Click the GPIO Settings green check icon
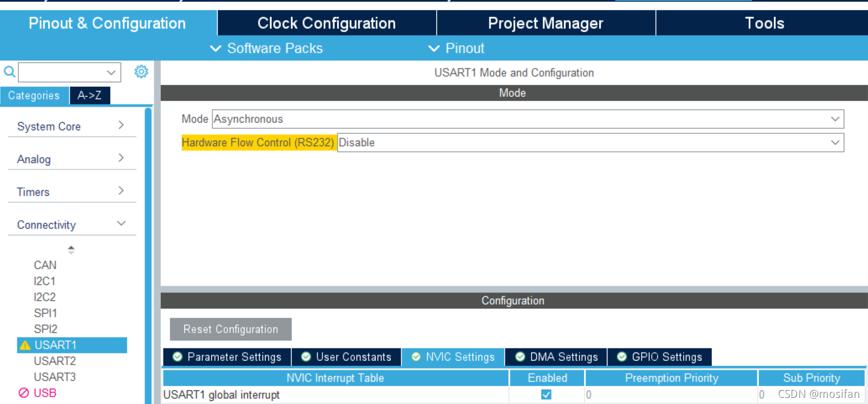The height and width of the screenshot is (404, 868). pyautogui.click(x=622, y=357)
